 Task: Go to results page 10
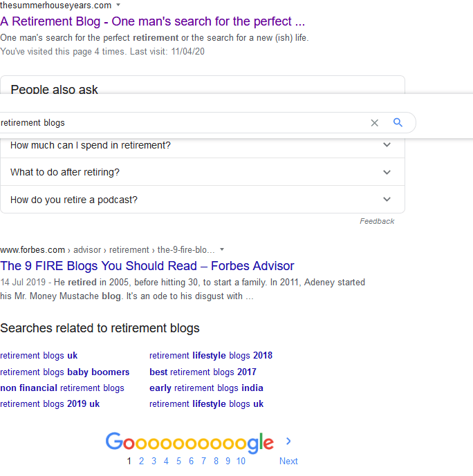click(x=241, y=461)
